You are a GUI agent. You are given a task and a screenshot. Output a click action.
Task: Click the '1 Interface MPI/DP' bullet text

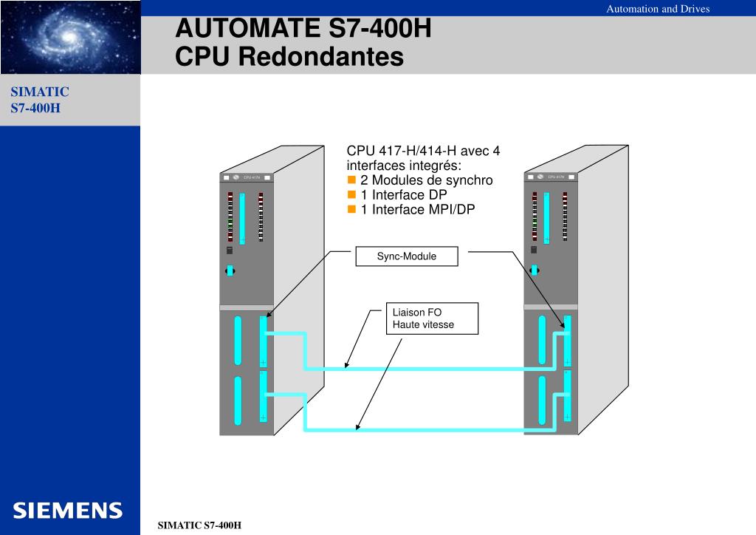(418, 209)
